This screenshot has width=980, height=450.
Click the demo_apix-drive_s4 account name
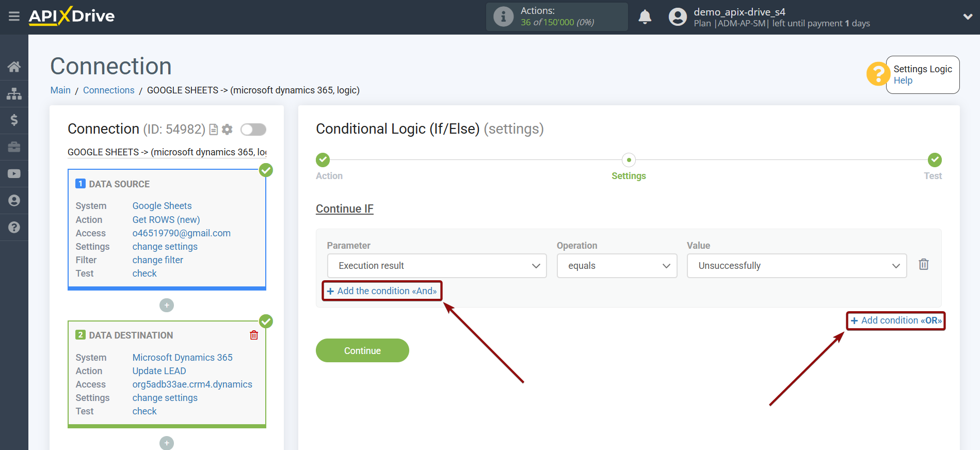tap(740, 12)
